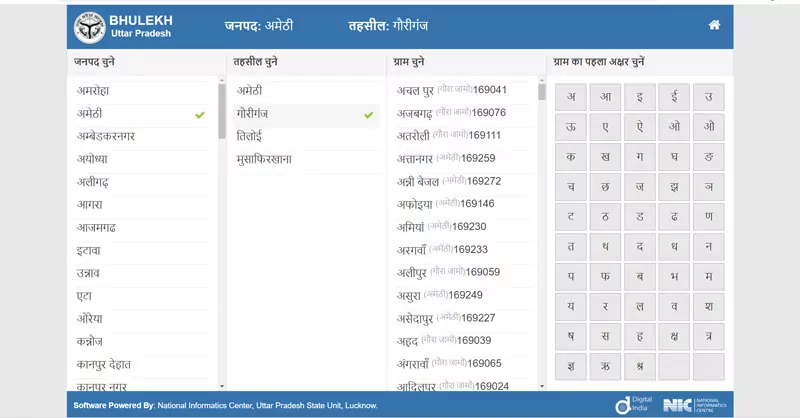
Task: Select letter म in the alphabet grid
Action: [709, 277]
